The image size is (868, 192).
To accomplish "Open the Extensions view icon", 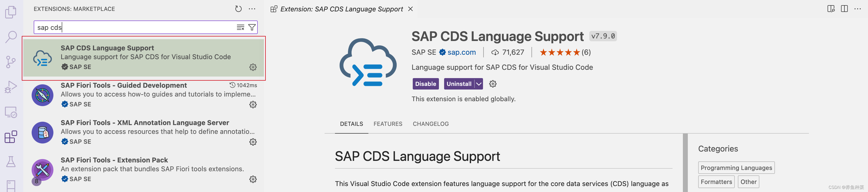I will [11, 137].
